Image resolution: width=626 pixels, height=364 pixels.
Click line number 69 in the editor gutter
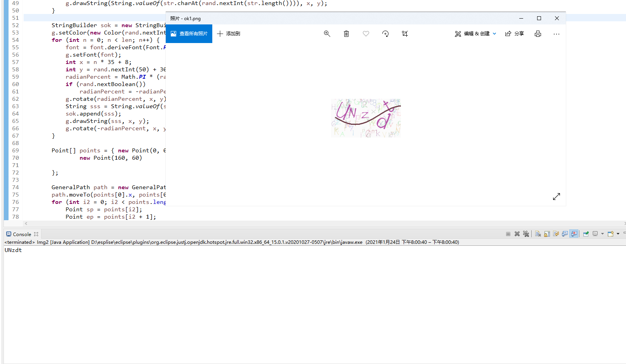click(16, 150)
